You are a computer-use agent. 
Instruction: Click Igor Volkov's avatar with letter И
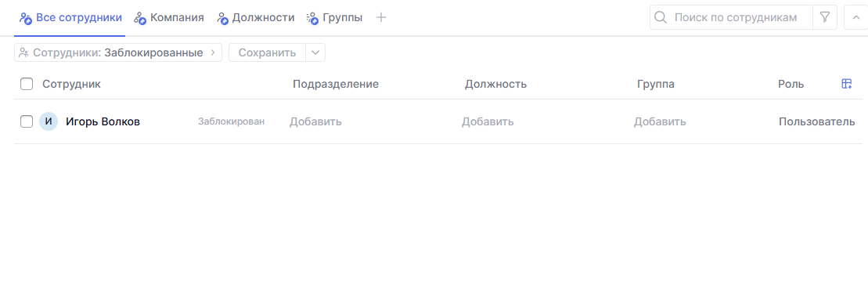[49, 122]
